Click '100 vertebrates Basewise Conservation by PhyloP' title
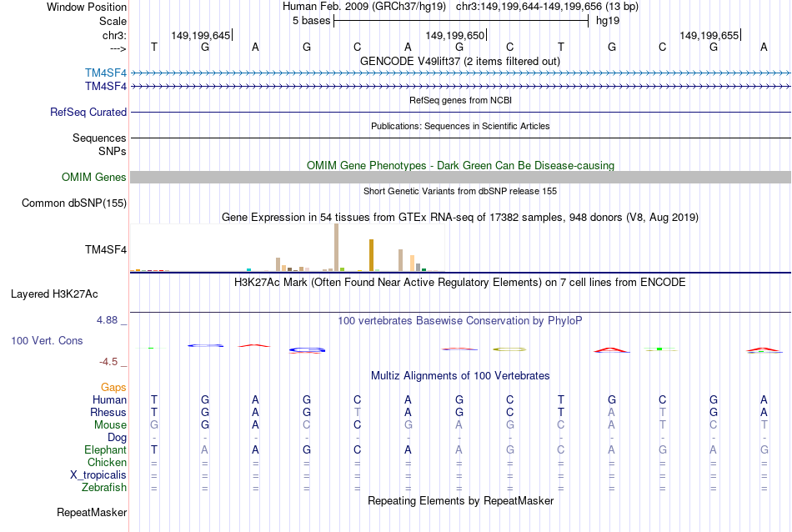 tap(460, 320)
